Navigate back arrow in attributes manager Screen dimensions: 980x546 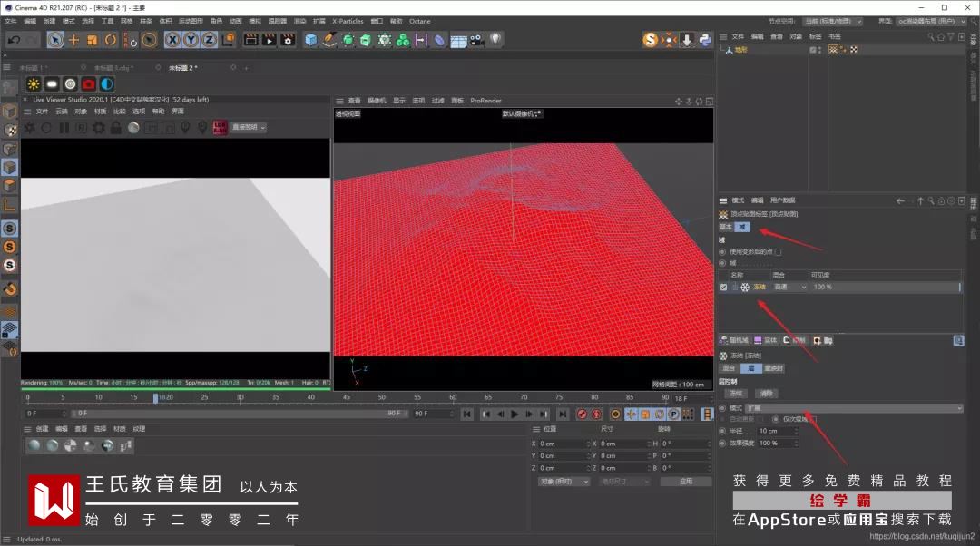click(900, 201)
